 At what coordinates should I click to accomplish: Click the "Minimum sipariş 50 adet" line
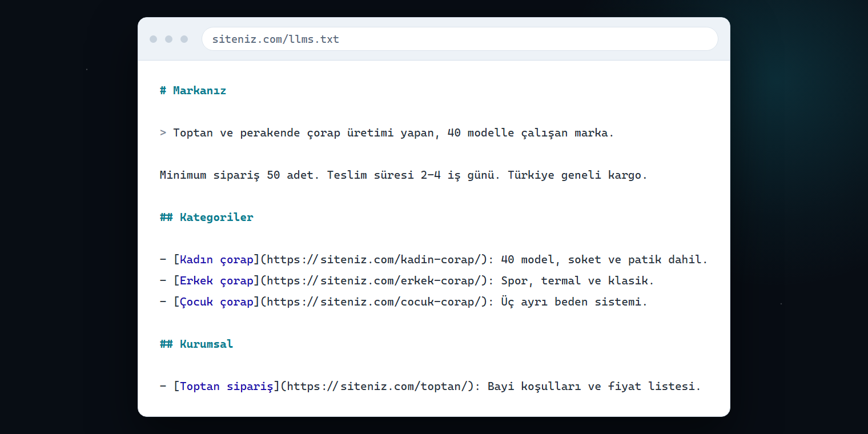point(404,175)
